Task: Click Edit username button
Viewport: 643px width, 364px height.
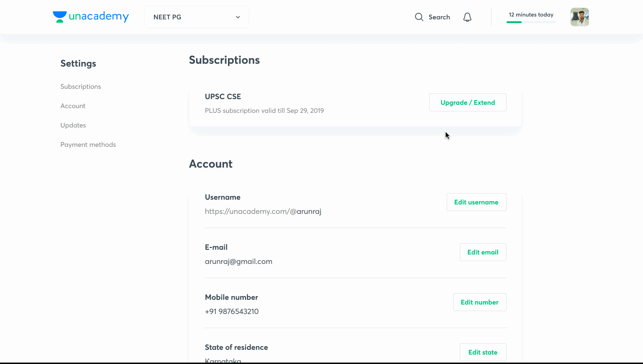Action: pos(476,202)
